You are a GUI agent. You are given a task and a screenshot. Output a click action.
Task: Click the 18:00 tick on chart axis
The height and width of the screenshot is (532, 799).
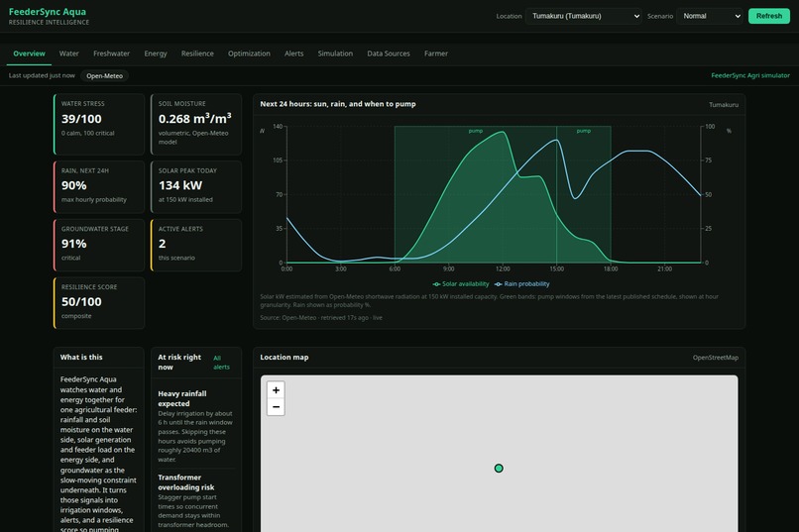611,268
